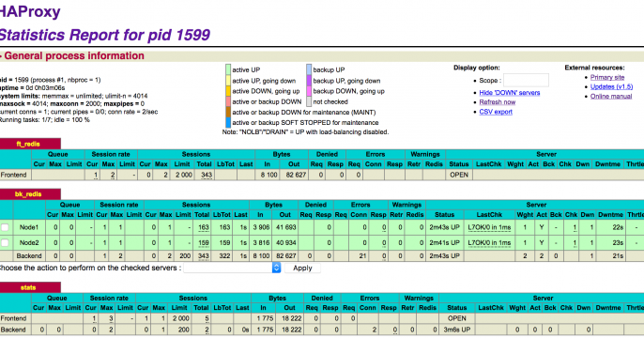Click Node2 LastChk 'L7OK/0 in 1ms'
The image size is (644, 338).
click(489, 243)
